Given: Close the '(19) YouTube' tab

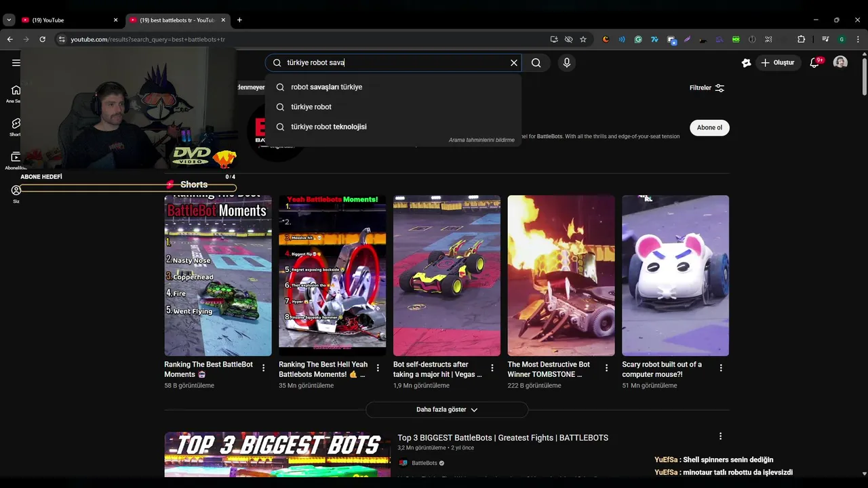Looking at the screenshot, I should (115, 20).
